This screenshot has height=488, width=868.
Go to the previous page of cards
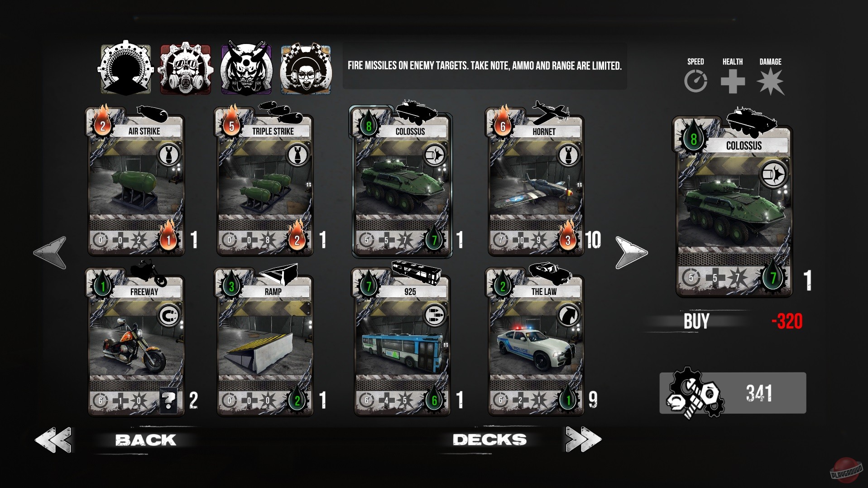50,252
